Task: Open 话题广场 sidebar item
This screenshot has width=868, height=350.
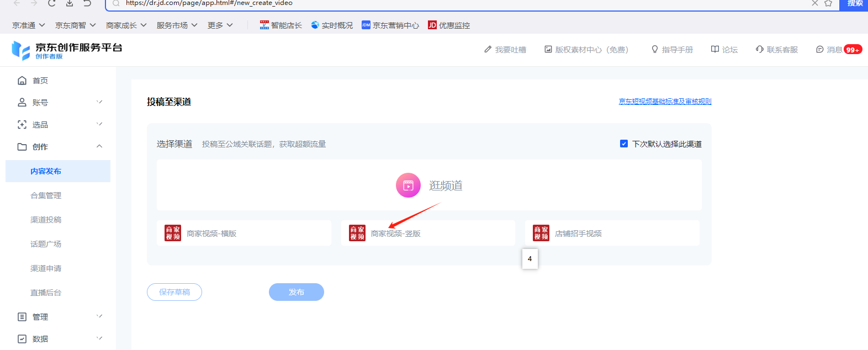Action: coord(46,244)
